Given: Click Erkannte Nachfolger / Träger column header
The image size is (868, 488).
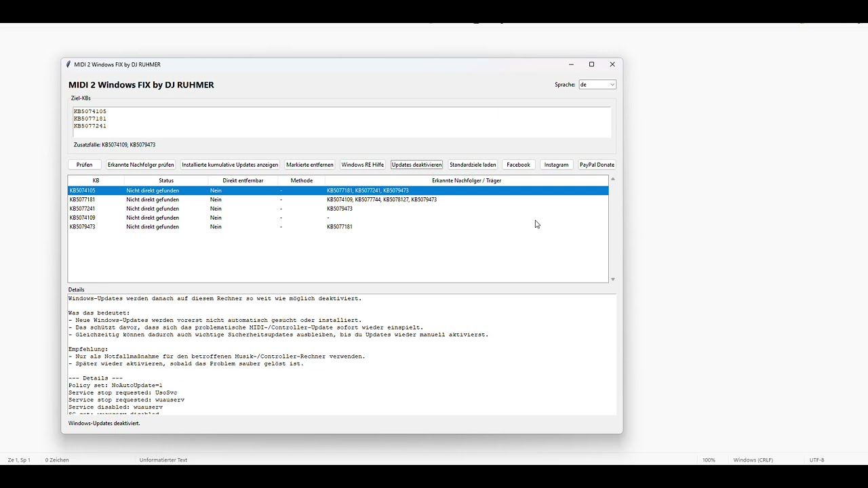Looking at the screenshot, I should [467, 180].
